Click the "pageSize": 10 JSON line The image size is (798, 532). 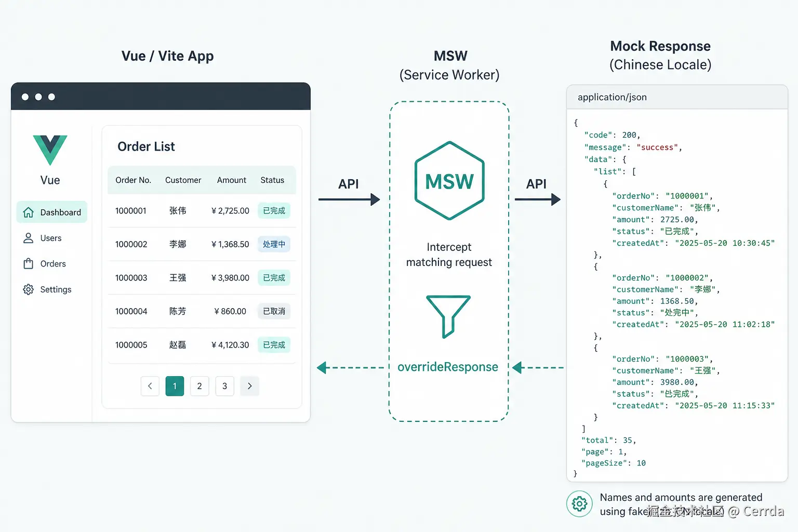[x=614, y=463]
